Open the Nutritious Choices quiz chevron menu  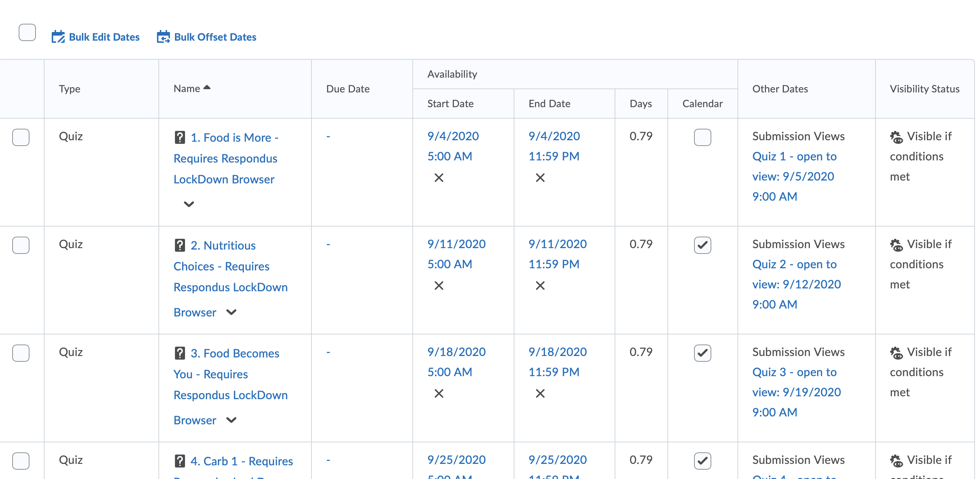point(231,312)
